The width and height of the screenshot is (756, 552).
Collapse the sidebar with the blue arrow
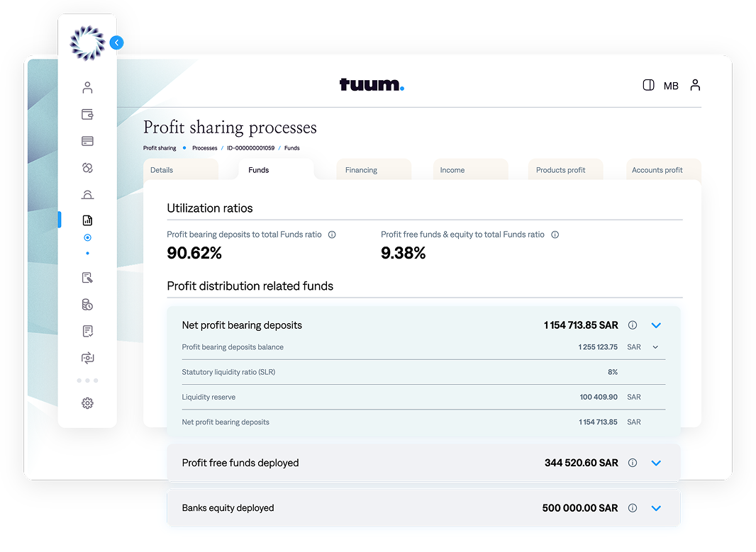click(116, 43)
